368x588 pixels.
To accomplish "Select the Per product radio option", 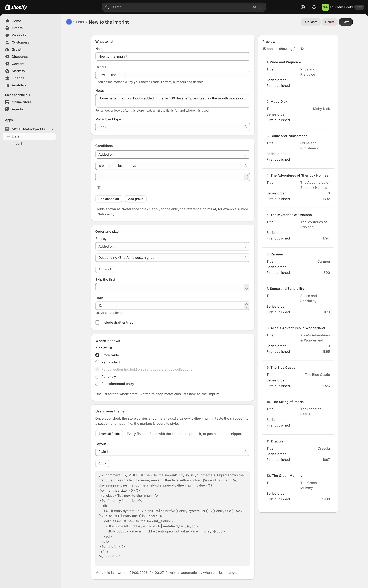I will pyautogui.click(x=97, y=362).
